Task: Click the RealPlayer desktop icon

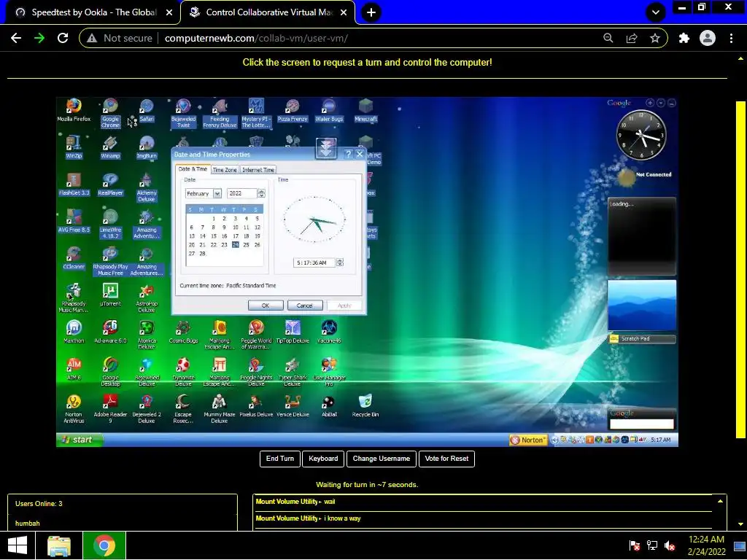Action: [x=110, y=184]
